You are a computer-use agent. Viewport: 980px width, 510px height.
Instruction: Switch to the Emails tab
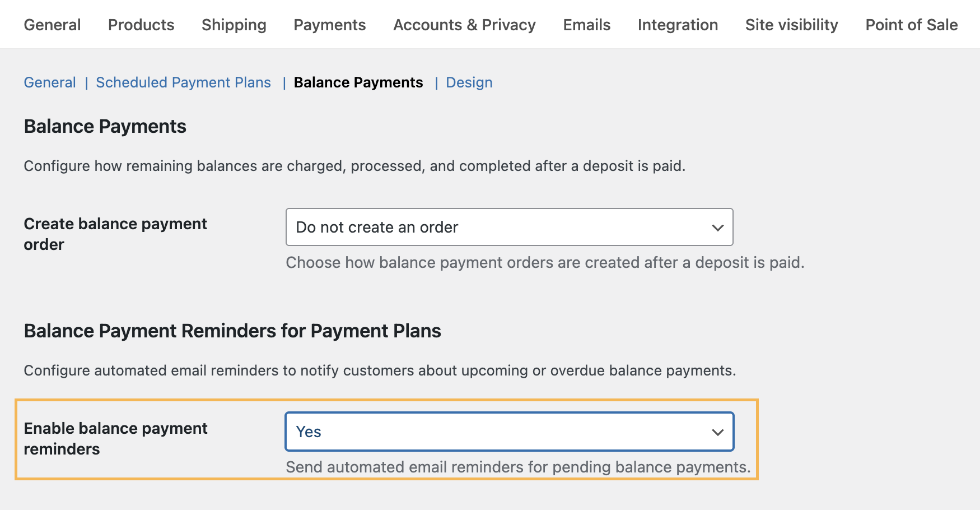(x=586, y=25)
